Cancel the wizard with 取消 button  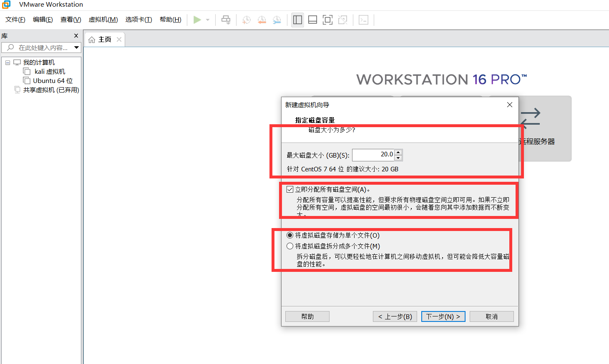coord(492,316)
